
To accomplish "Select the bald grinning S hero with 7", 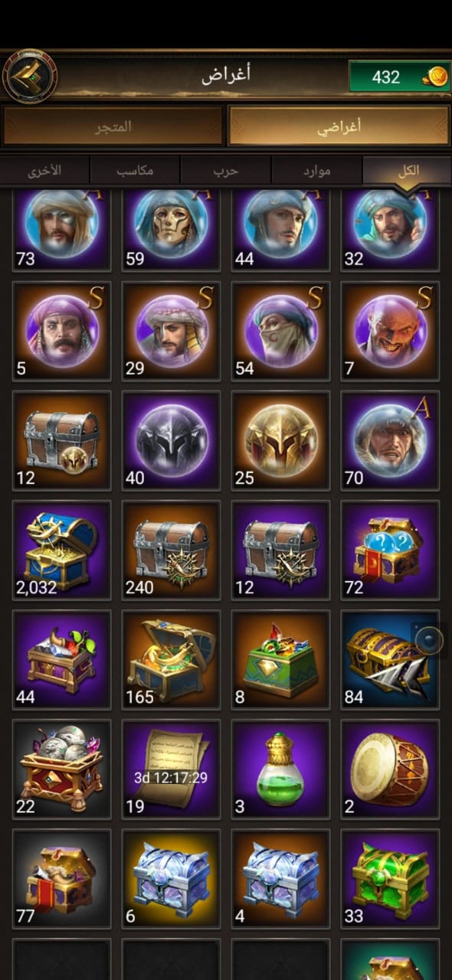I will (x=391, y=332).
